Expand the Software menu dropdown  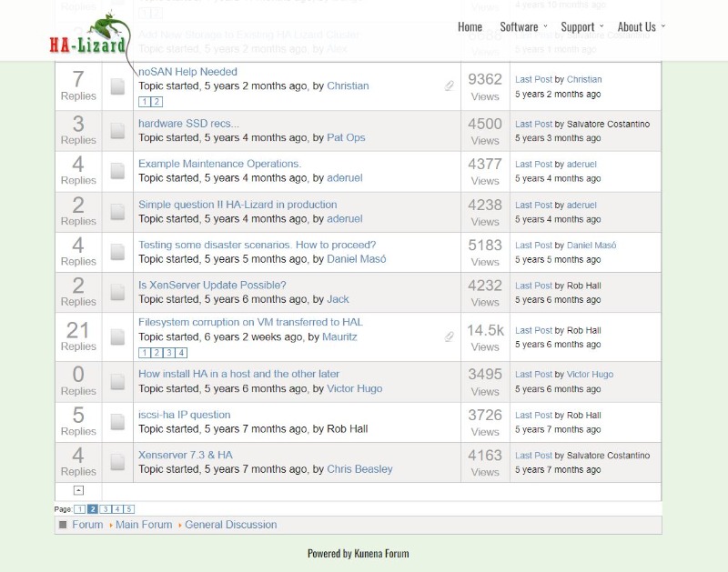click(x=522, y=26)
